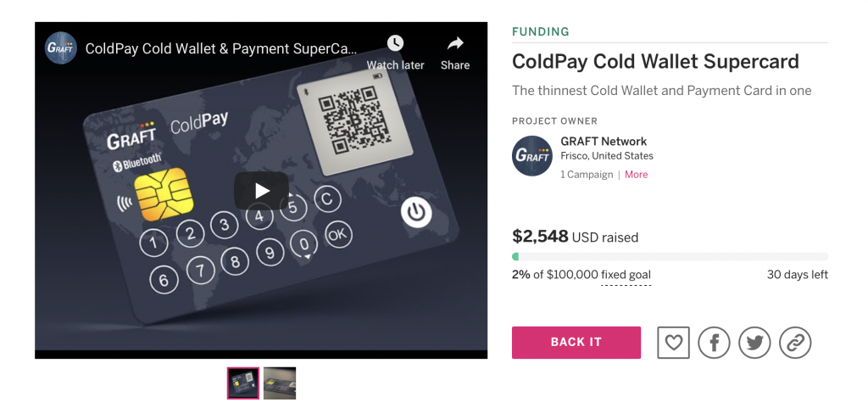The width and height of the screenshot is (868, 419).
Task: Play the ColdPay video
Action: click(262, 190)
